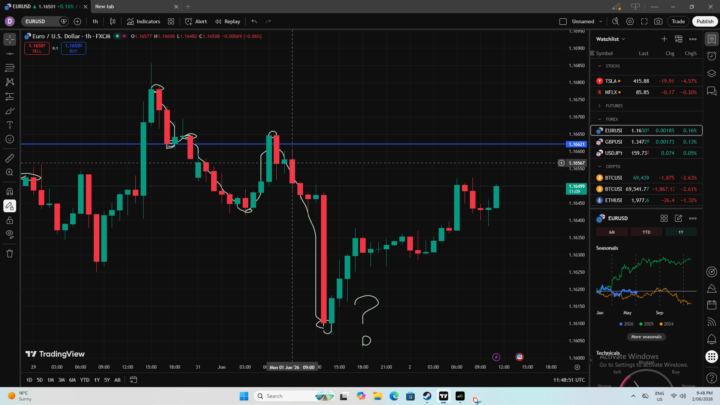Click the Publish button

click(x=705, y=22)
